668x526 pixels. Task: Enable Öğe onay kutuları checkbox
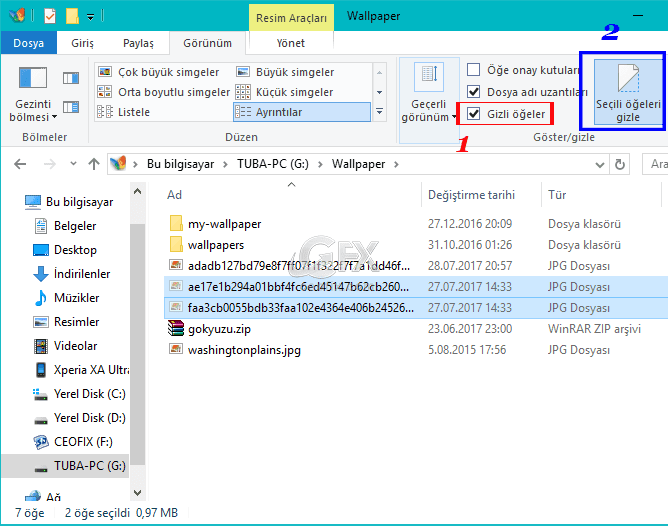474,69
